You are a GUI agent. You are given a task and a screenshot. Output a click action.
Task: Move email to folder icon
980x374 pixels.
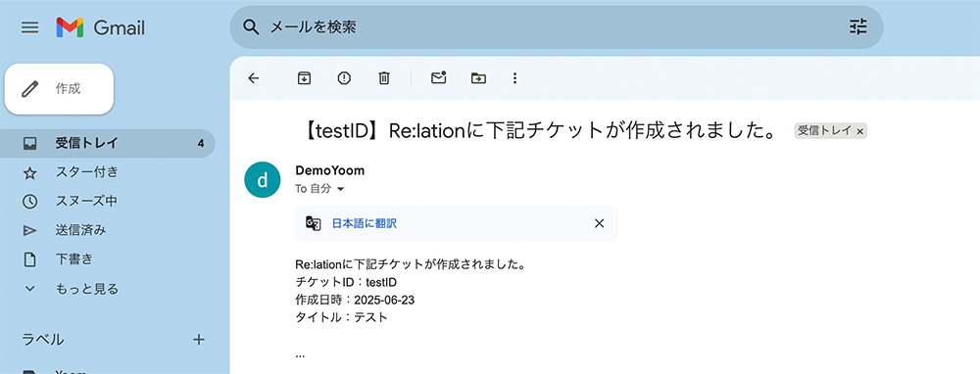(x=479, y=78)
